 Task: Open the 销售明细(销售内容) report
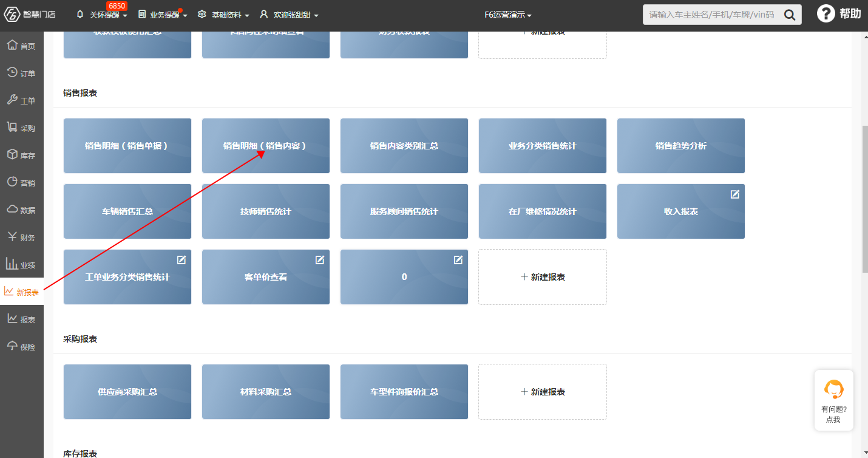[266, 146]
